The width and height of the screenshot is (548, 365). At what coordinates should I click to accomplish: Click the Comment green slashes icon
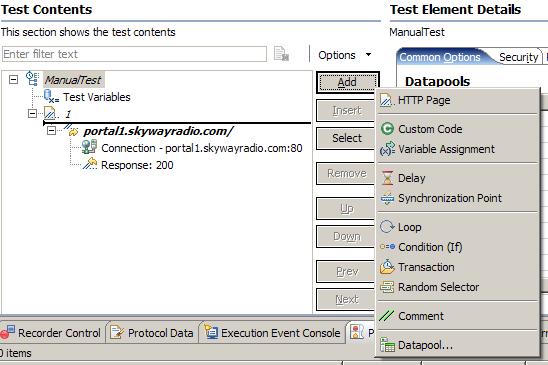387,316
